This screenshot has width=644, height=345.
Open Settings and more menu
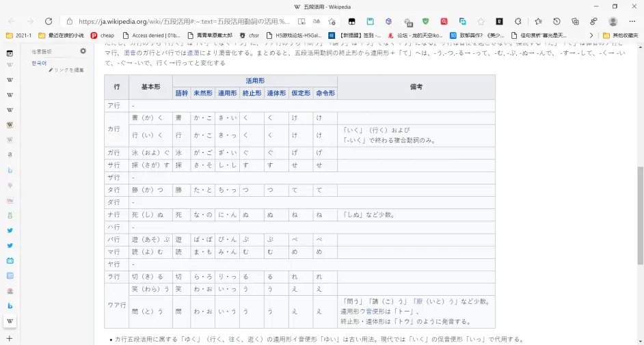pos(632,21)
